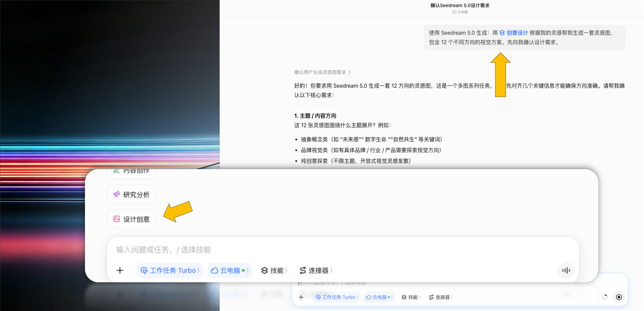Click the stop generation button
Viewport: 644px width, 311px height.
click(619, 297)
